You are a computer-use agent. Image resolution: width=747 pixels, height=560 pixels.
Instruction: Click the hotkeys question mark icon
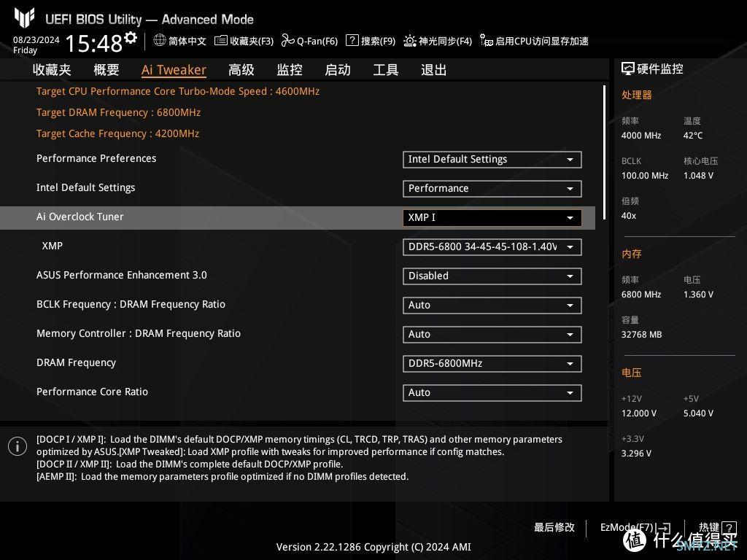point(729,527)
